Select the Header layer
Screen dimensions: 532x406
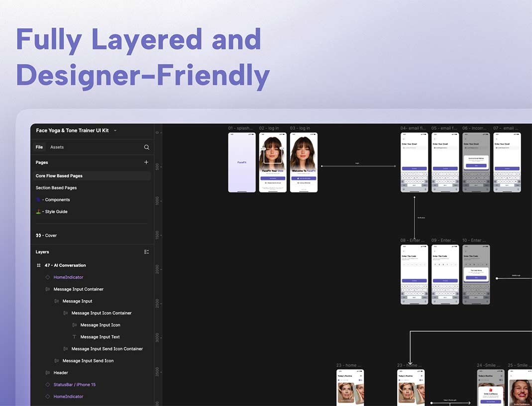click(61, 373)
